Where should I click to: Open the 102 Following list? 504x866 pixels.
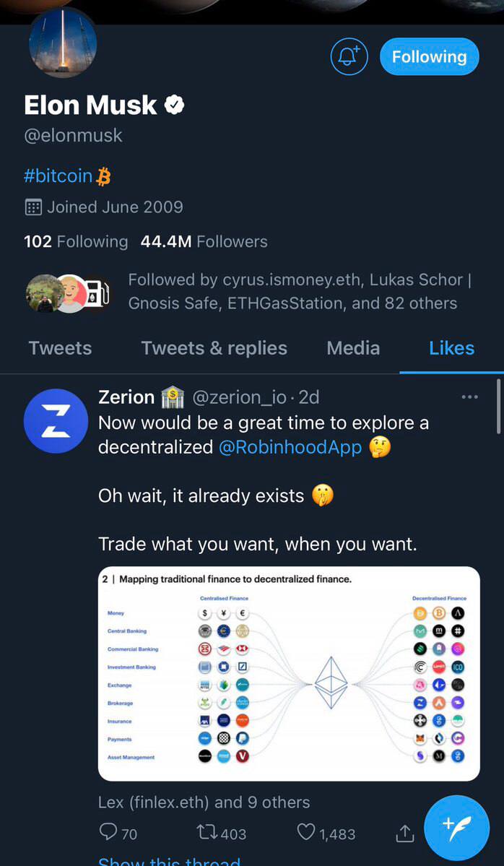76,241
